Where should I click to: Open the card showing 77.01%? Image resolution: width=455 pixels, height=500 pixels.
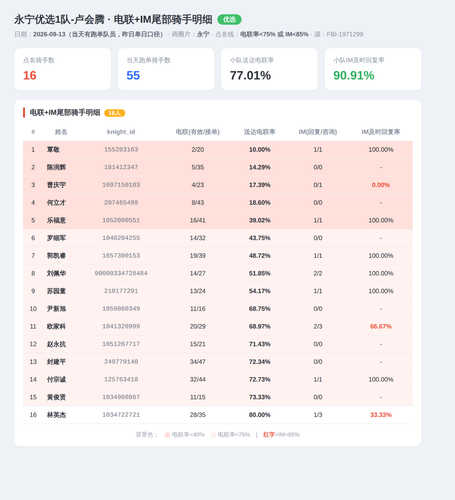(269, 69)
